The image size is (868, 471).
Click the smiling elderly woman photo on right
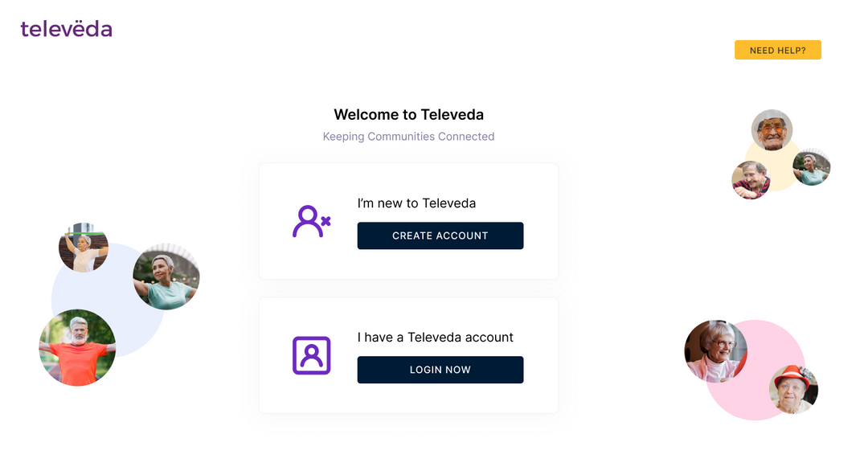tap(715, 351)
